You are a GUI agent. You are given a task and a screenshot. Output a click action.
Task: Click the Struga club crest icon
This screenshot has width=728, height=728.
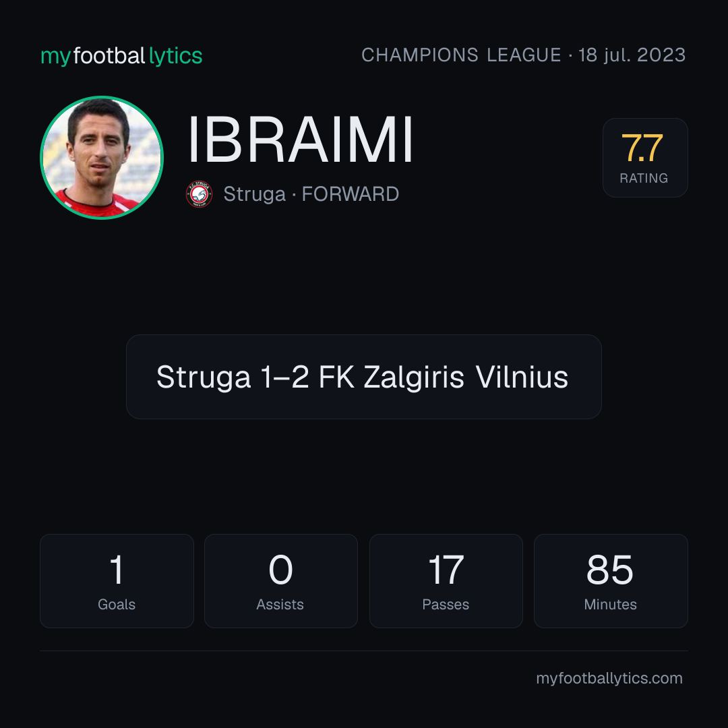tap(199, 194)
